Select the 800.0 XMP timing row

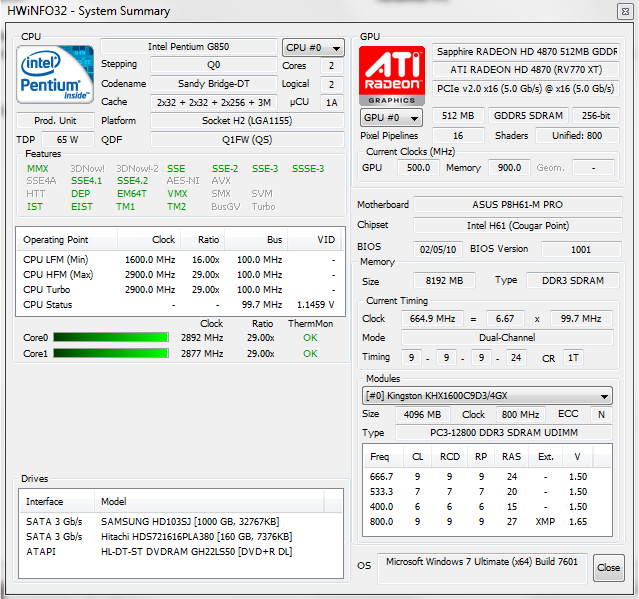click(487, 522)
